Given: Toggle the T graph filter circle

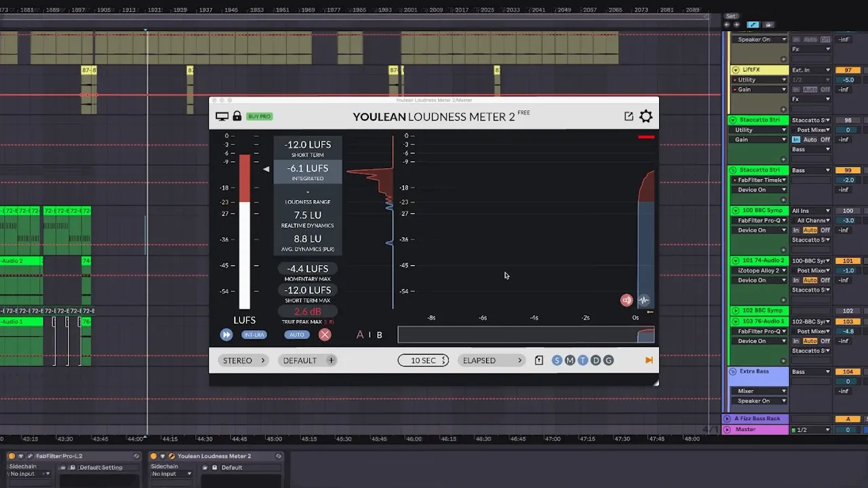Looking at the screenshot, I should (x=583, y=361).
